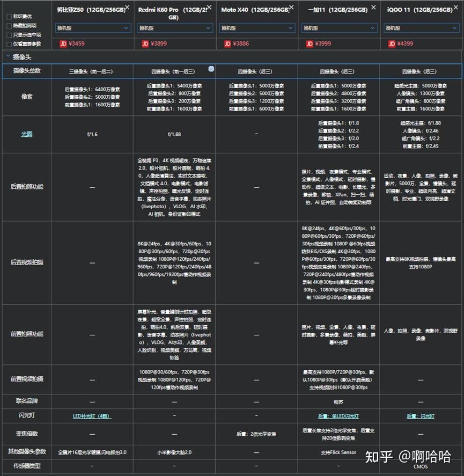Open the ¥3899 JD price

point(159,43)
